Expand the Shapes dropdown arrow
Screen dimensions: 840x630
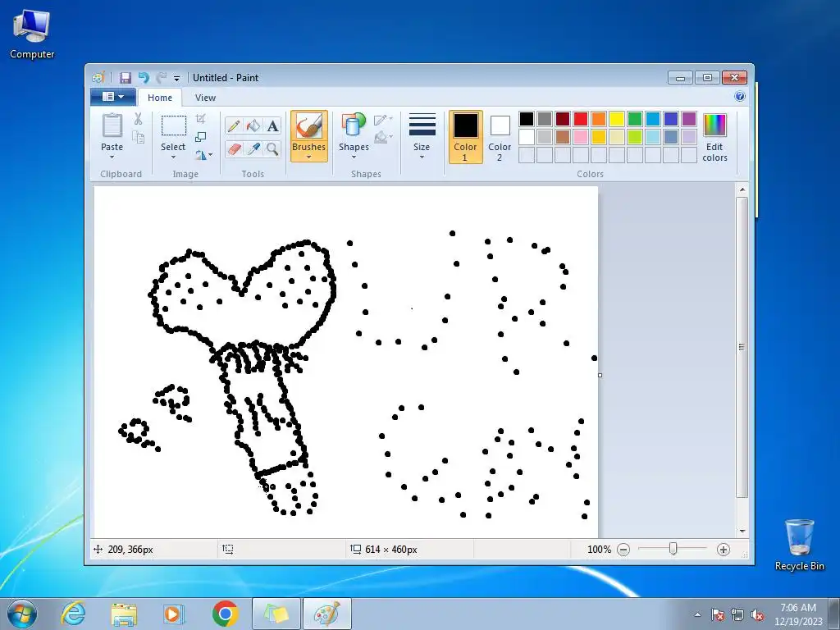354,157
